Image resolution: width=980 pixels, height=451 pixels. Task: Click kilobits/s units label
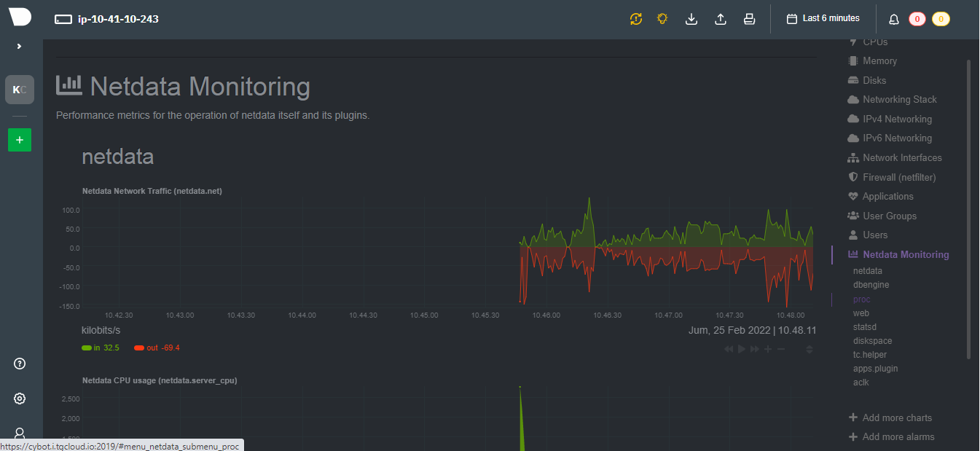(x=101, y=330)
